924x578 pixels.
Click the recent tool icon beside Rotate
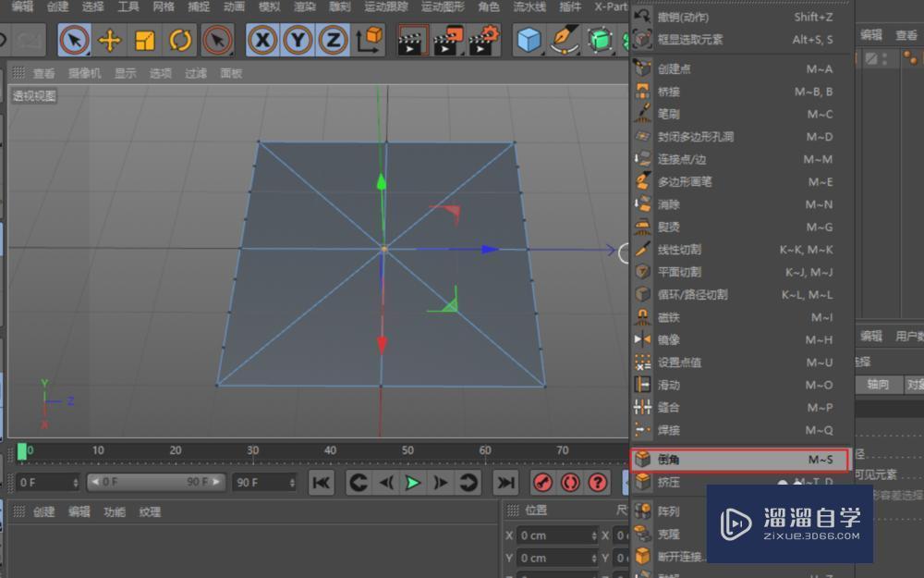pos(217,40)
